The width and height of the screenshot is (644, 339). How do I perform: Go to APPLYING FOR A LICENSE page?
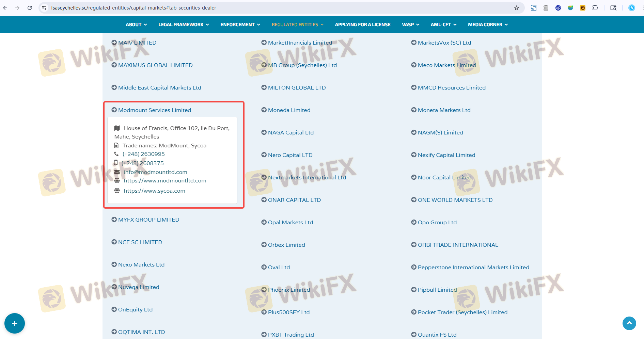click(362, 25)
